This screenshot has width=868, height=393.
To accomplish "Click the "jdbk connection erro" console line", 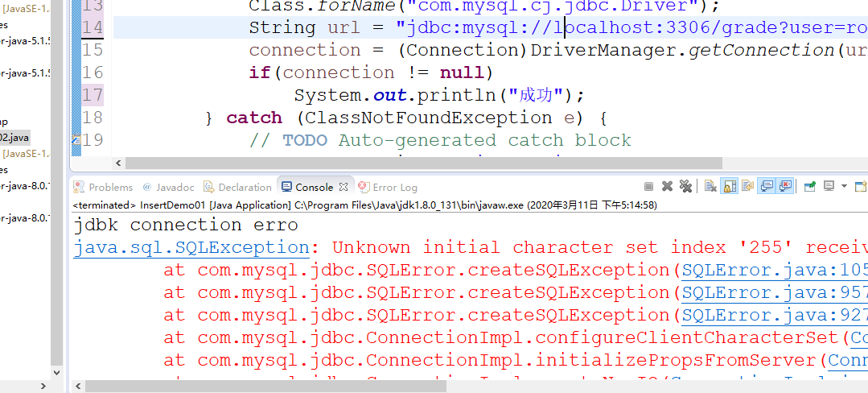I will 186,225.
